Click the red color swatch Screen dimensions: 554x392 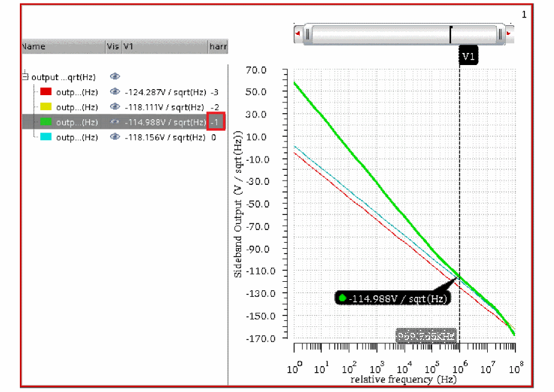tap(46, 92)
